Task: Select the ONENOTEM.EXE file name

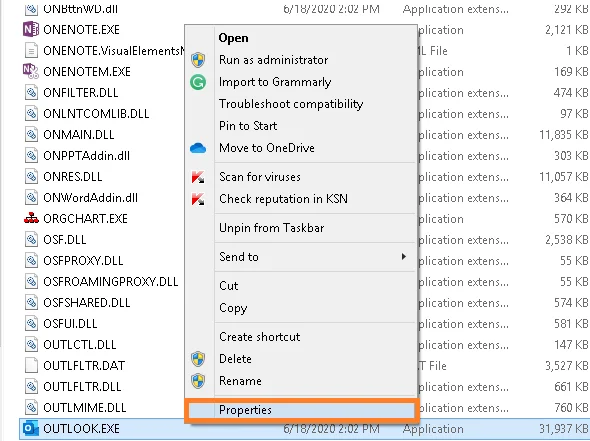Action: point(87,71)
